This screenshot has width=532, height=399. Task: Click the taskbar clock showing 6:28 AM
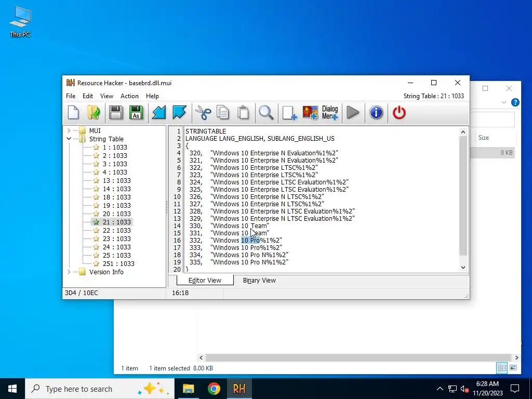tap(487, 389)
